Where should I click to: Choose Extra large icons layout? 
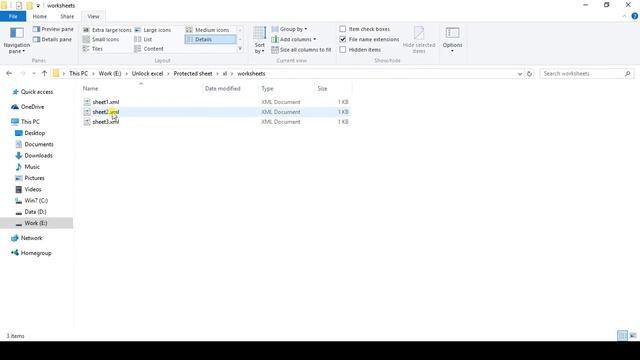107,30
